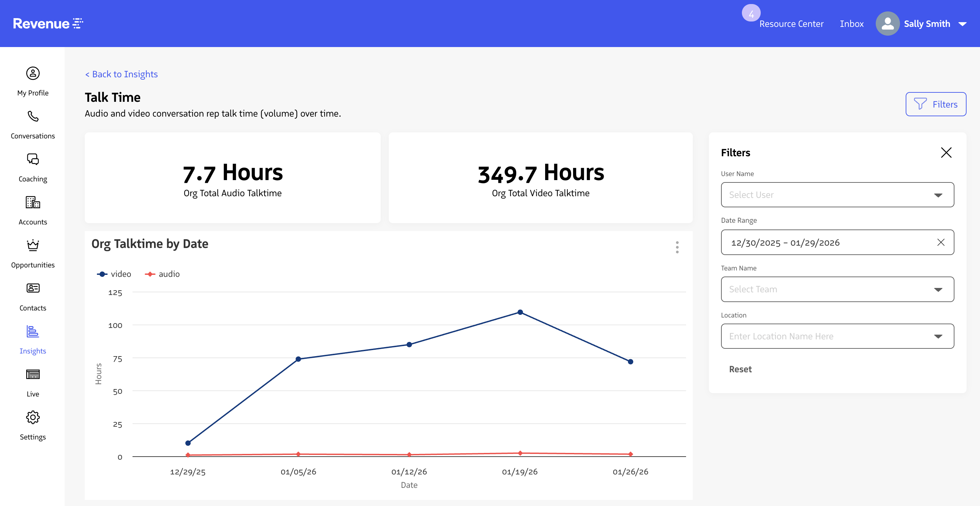The image size is (980, 506).
Task: Open Settings via the gear icon
Action: (x=33, y=417)
